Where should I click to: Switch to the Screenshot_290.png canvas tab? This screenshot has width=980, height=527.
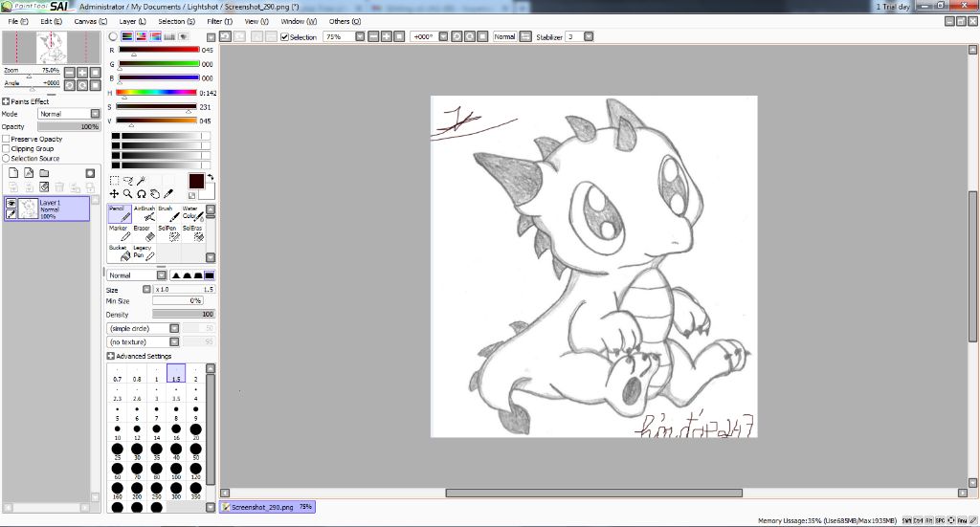[x=268, y=507]
